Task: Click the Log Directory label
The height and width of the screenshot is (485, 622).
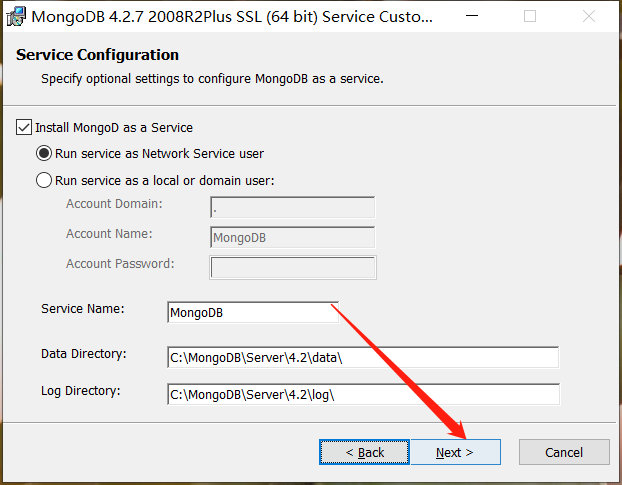Action: (x=81, y=390)
